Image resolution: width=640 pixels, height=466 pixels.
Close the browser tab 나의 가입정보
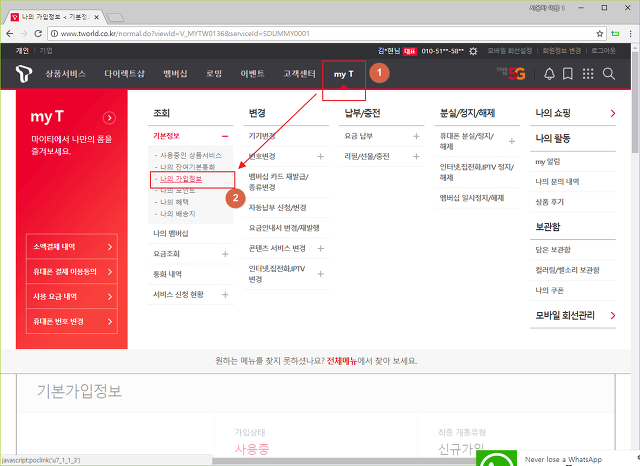point(96,17)
